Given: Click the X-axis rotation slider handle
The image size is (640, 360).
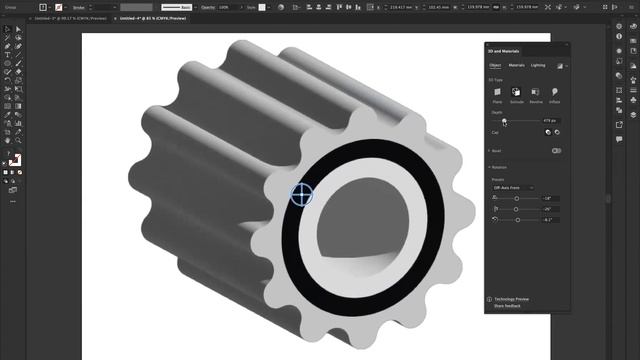Looking at the screenshot, I should tap(517, 198).
